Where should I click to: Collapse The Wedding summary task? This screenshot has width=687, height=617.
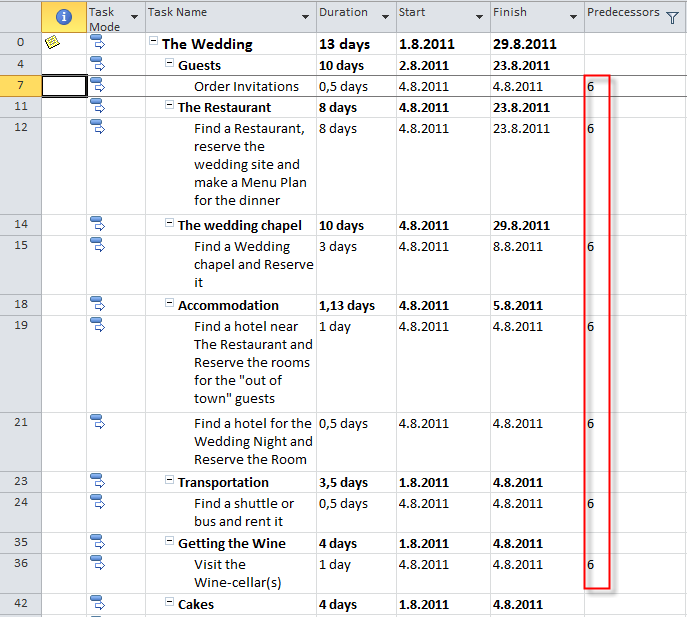tap(154, 43)
